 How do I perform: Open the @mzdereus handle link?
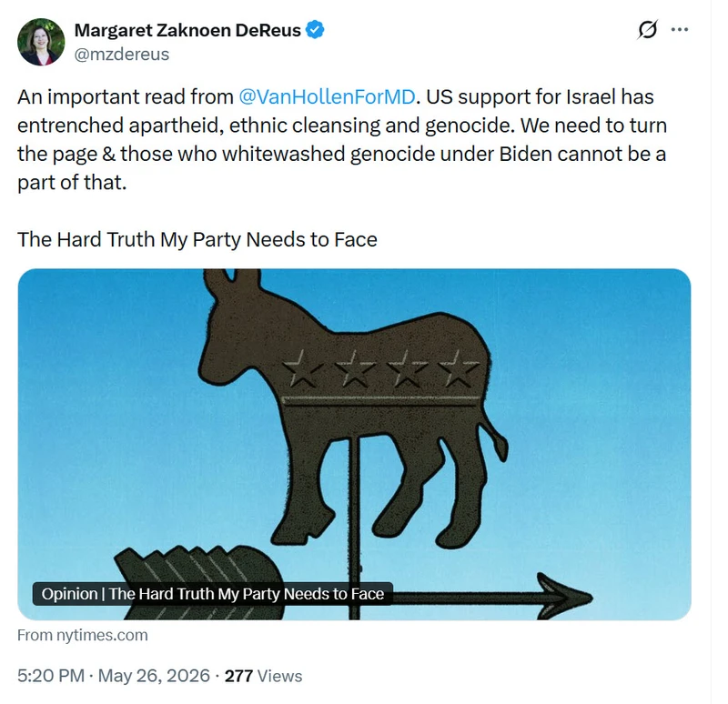(122, 55)
